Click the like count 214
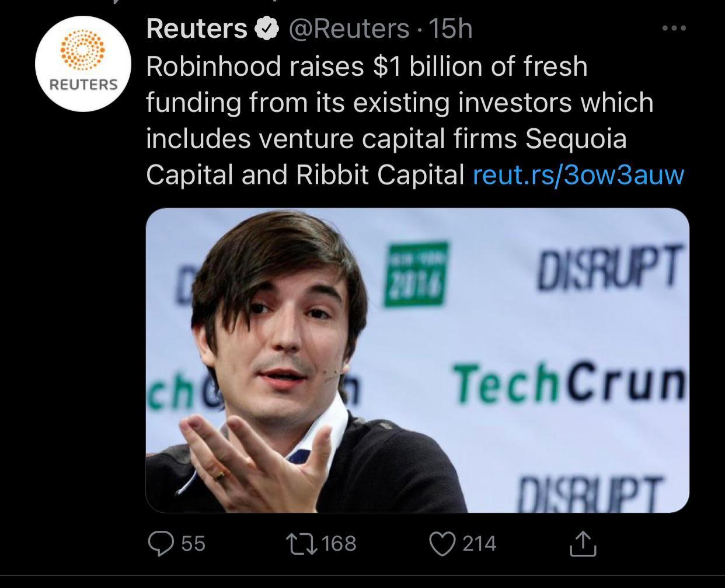Viewport: 725px width, 588px height. (x=479, y=544)
